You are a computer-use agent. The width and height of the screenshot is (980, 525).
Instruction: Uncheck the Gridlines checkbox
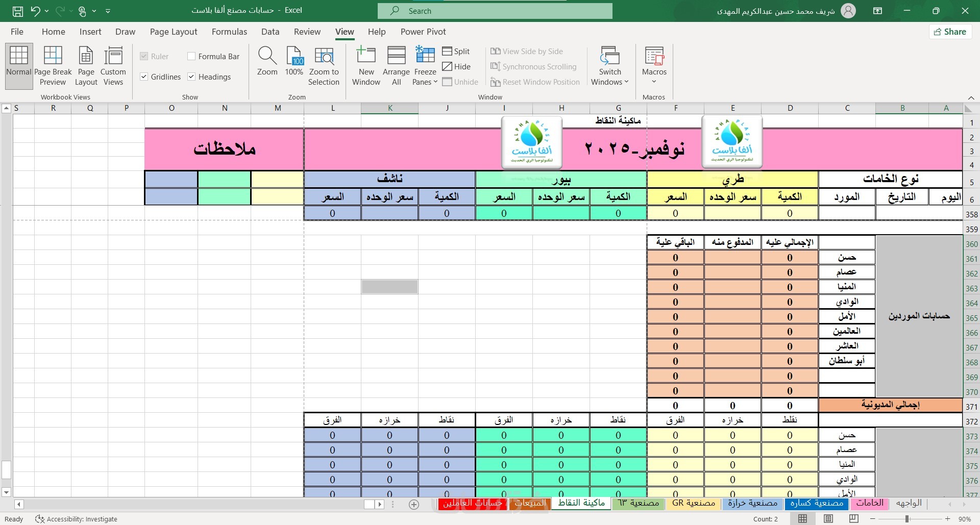pos(144,77)
